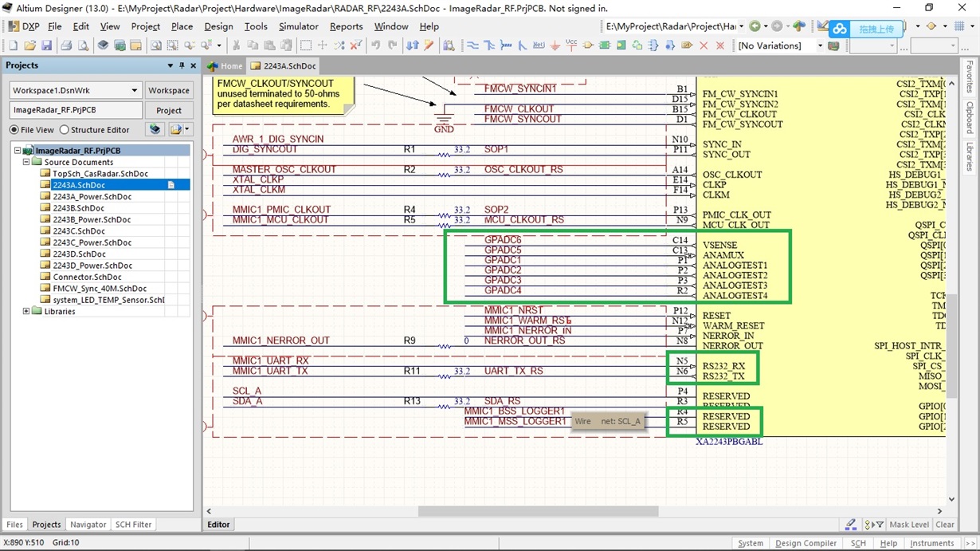Click the Instruments status bar button

[x=931, y=543]
